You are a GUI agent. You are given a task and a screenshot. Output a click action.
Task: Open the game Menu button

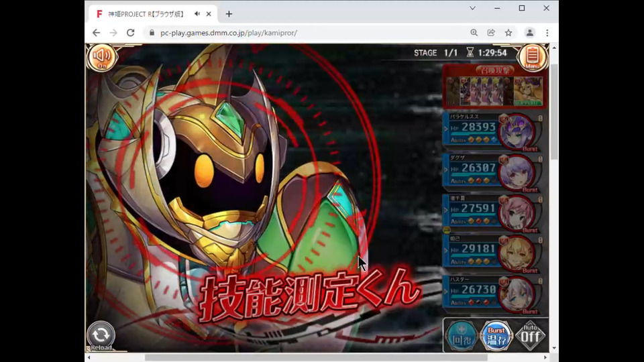click(533, 57)
